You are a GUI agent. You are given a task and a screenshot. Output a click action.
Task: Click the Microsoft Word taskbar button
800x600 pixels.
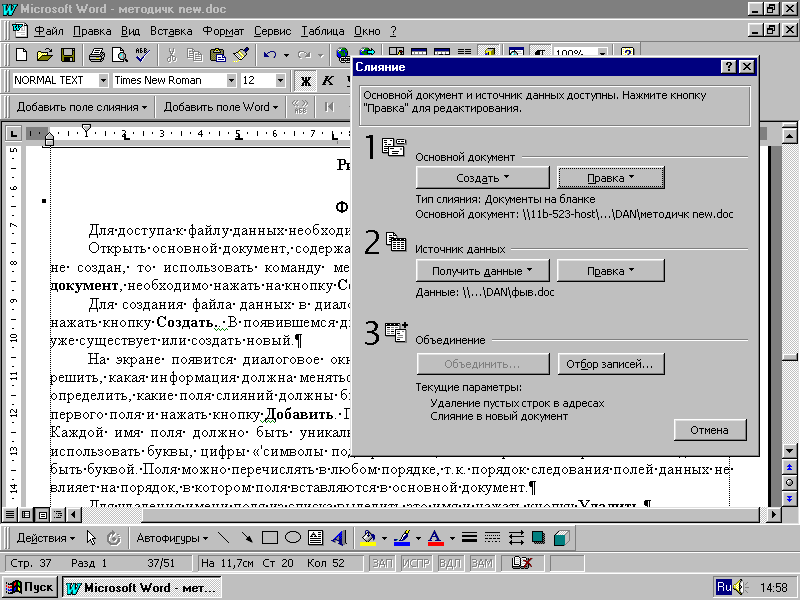click(141, 587)
